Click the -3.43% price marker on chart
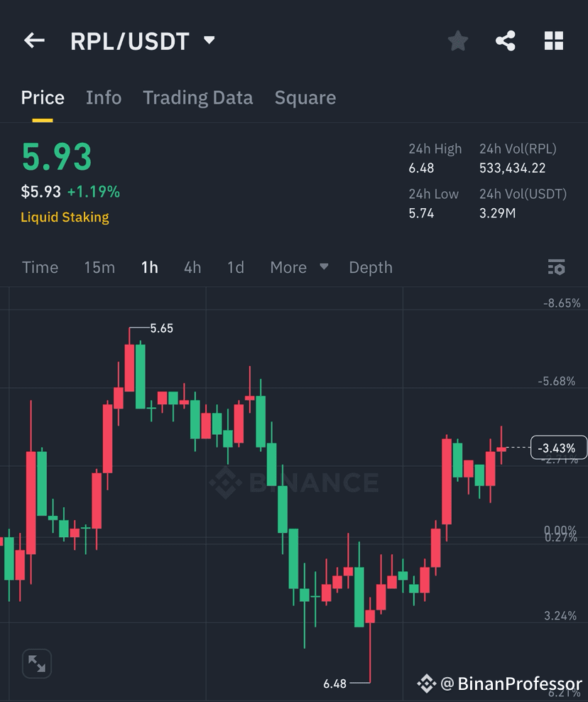588x702 pixels. (559, 448)
